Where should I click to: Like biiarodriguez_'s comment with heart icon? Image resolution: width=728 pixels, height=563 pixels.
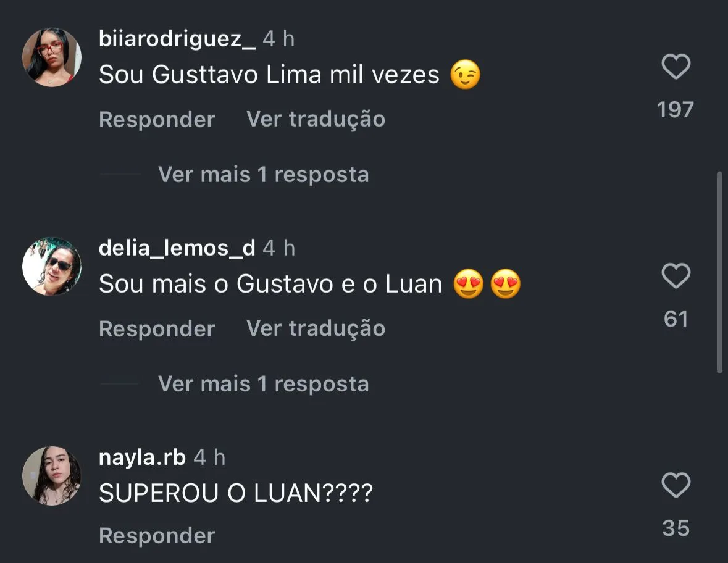click(676, 67)
